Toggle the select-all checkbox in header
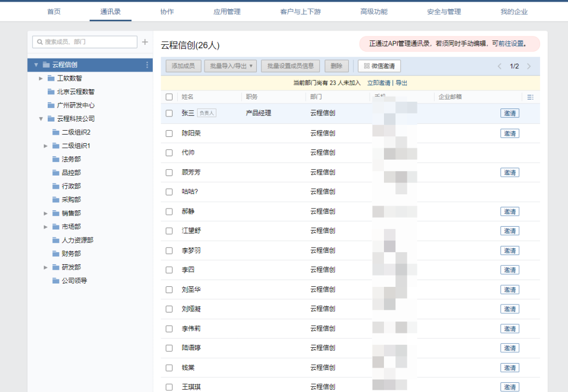The height and width of the screenshot is (392, 568). click(x=169, y=97)
